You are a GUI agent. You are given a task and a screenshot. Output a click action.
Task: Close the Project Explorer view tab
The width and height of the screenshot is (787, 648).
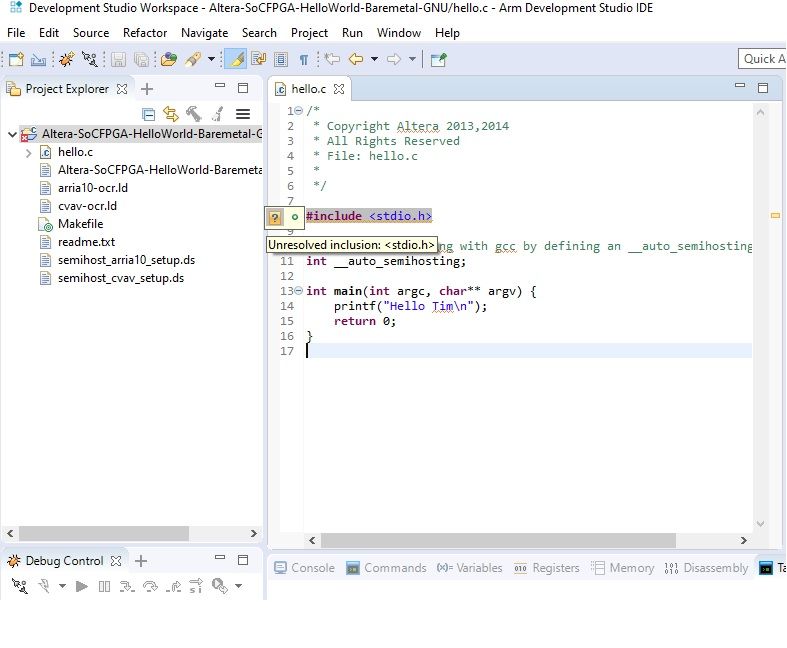(121, 89)
